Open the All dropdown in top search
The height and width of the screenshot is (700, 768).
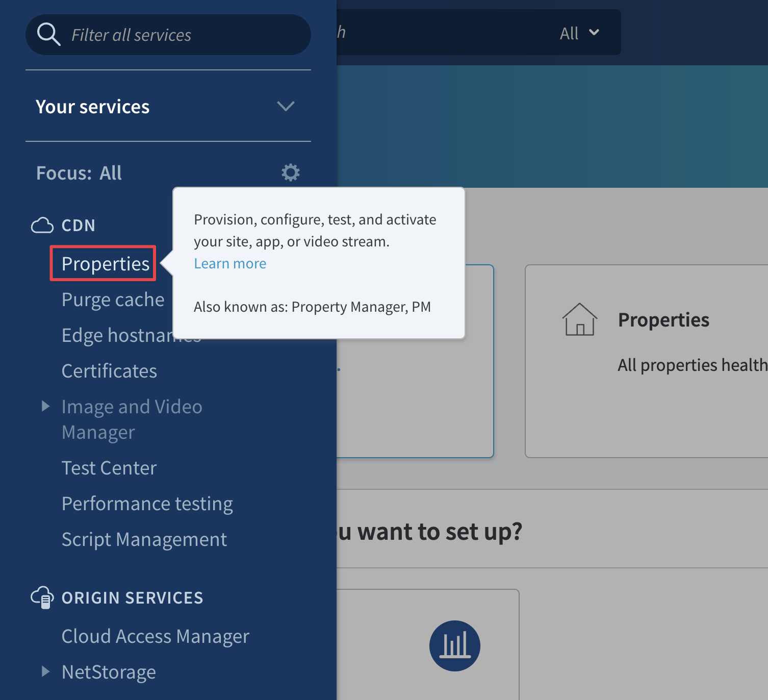579,33
